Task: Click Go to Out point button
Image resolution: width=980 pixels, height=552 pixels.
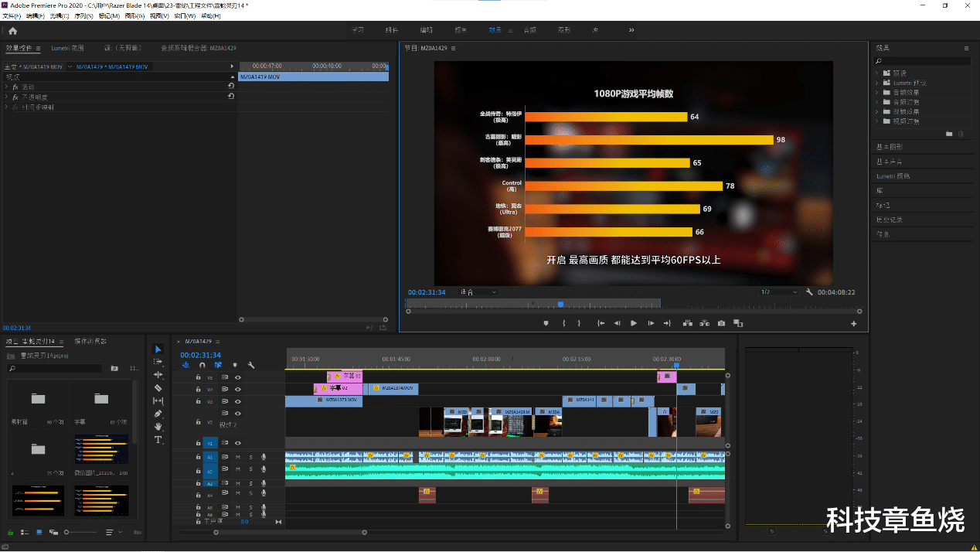Action: [x=668, y=323]
